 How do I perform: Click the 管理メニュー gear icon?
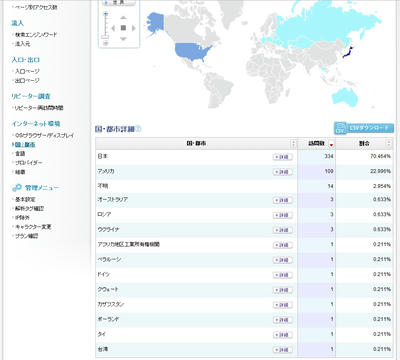coord(16,188)
